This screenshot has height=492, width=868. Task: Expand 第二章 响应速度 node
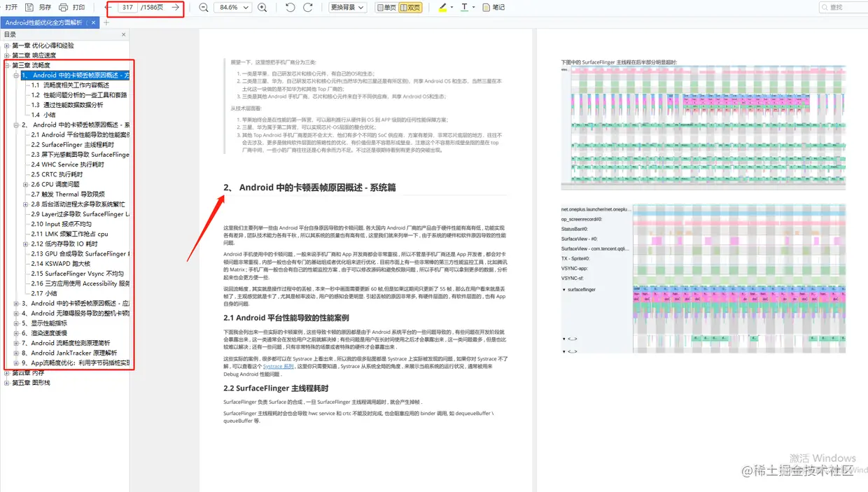(7, 55)
